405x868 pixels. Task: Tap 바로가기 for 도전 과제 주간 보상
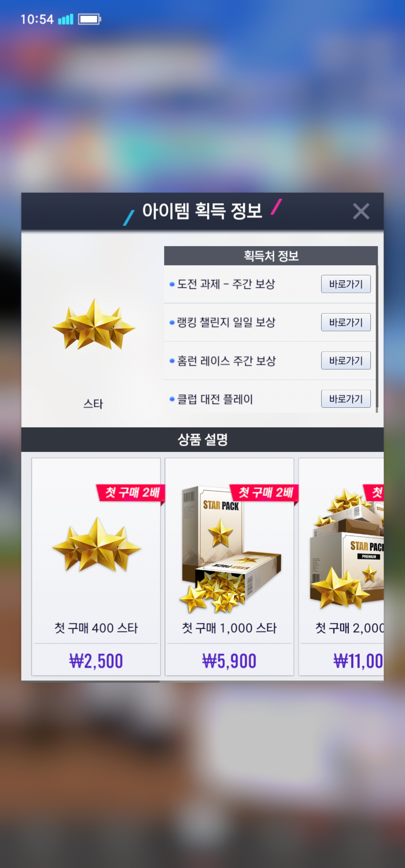(346, 284)
